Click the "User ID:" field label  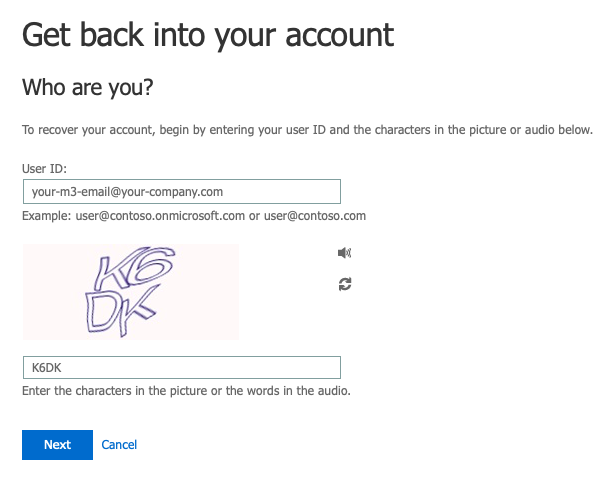44,168
